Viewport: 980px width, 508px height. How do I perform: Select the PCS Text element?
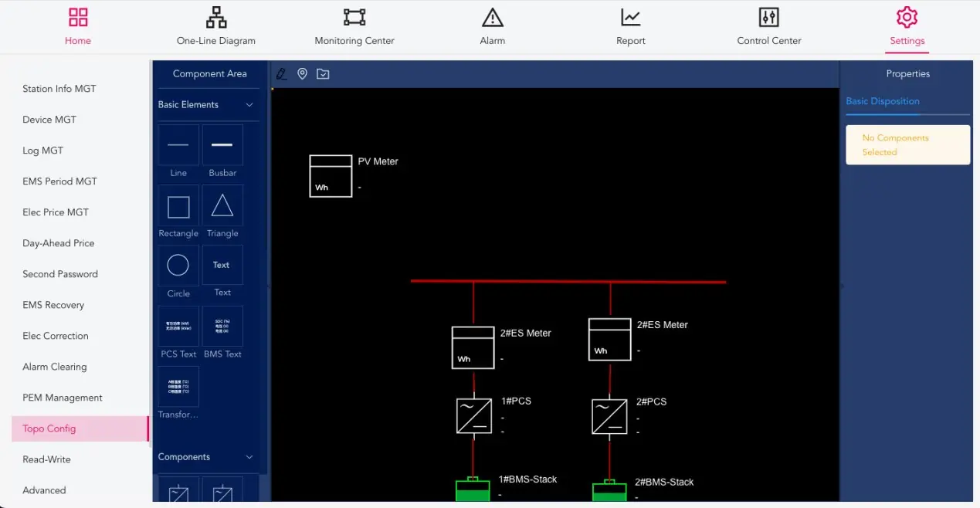coord(178,326)
